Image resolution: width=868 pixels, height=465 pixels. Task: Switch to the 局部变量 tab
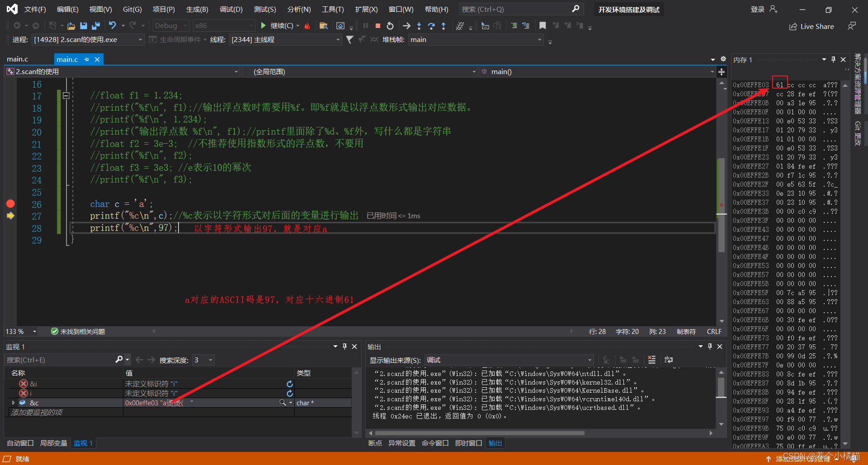tap(54, 443)
